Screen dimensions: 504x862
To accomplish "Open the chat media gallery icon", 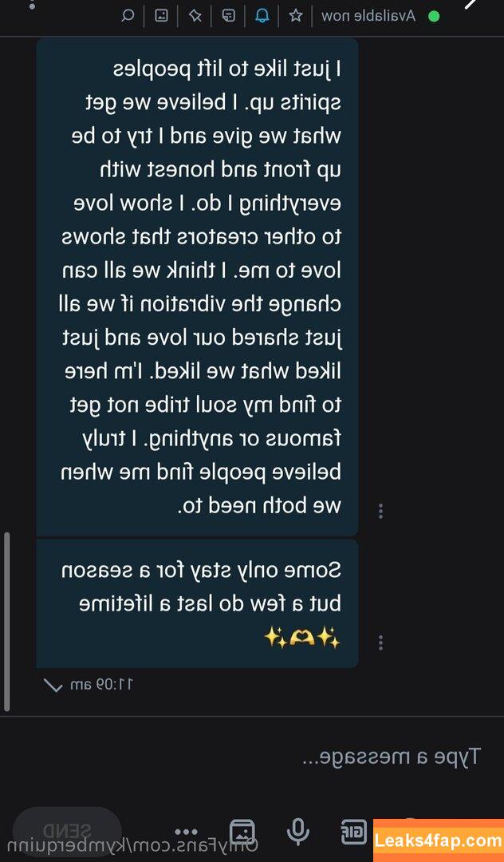I will pyautogui.click(x=161, y=15).
